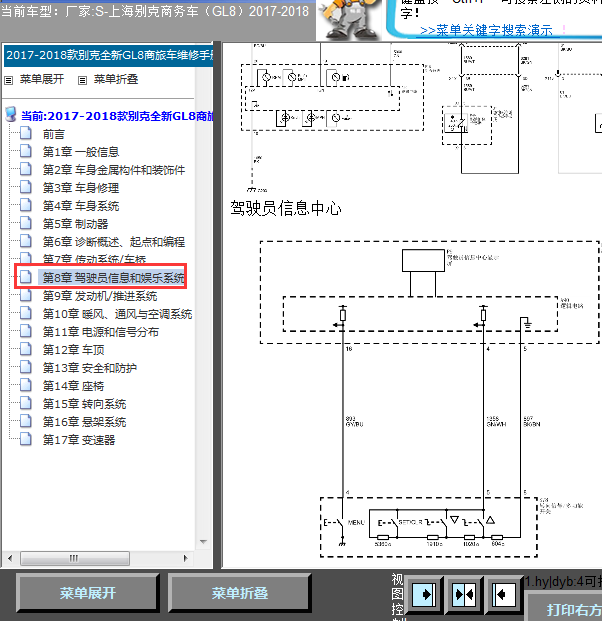The width and height of the screenshot is (602, 624).
Task: Click root node 当前:2017-2018款别克全新GL8
Action: (117, 116)
